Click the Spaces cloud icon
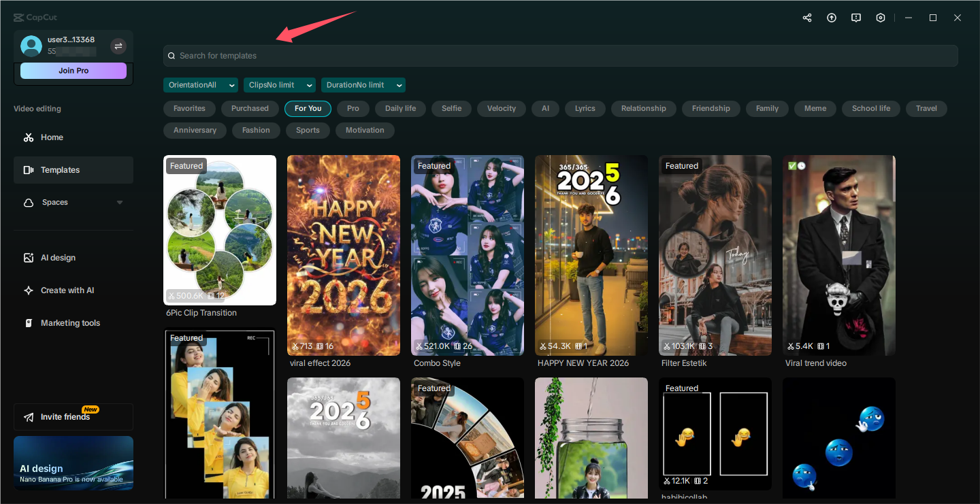 tap(28, 202)
